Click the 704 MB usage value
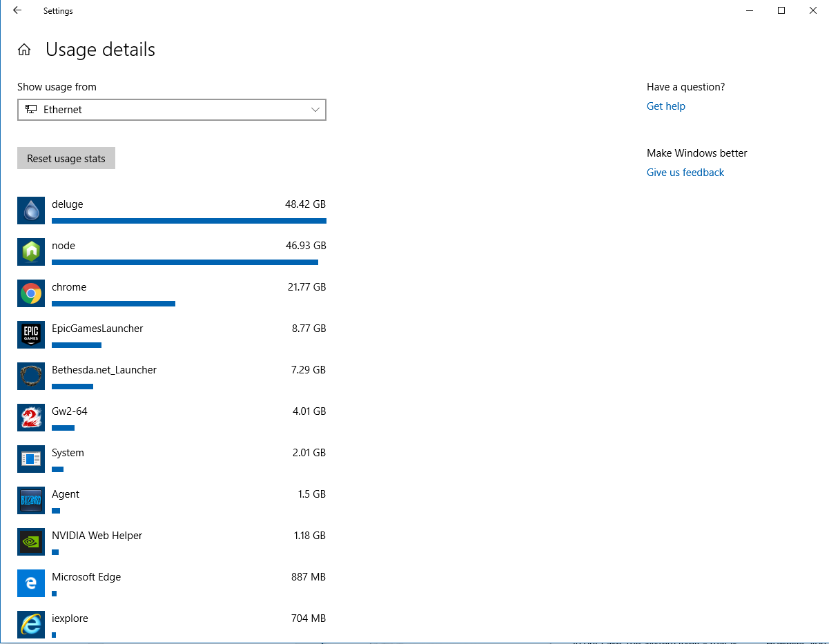Image resolution: width=829 pixels, height=644 pixels. click(x=309, y=618)
